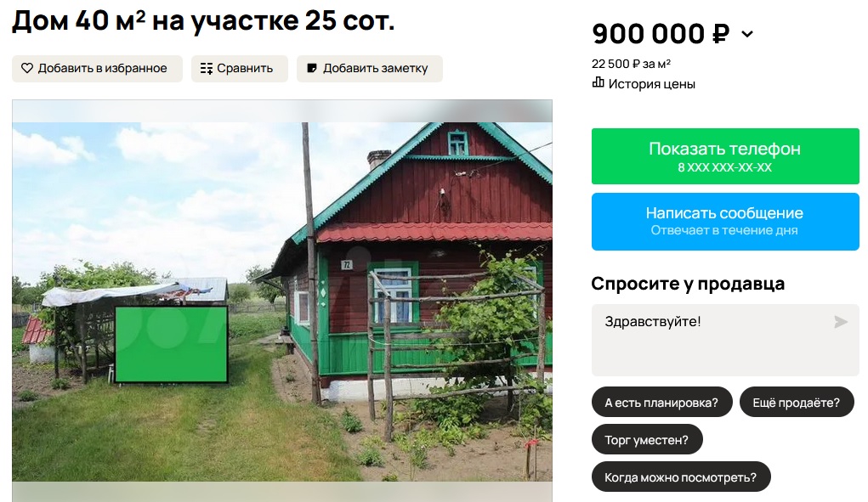The image size is (868, 502).
Task: Click the green rectangle on photo
Action: 172,344
